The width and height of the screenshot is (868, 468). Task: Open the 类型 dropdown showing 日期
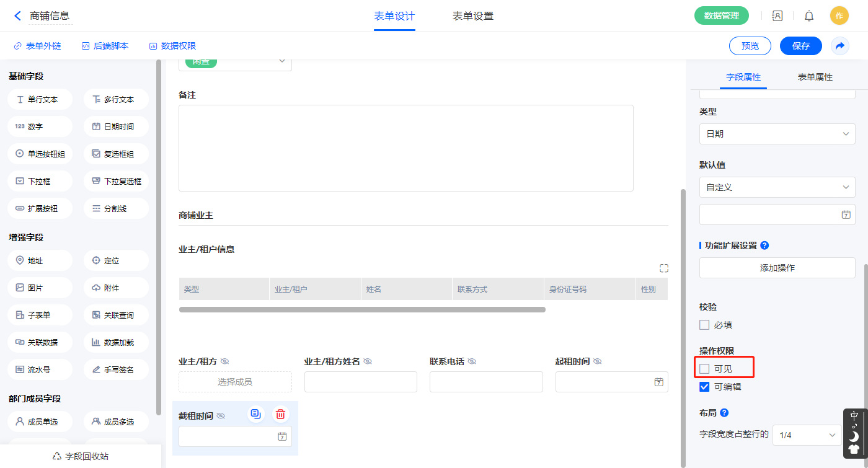pos(777,134)
